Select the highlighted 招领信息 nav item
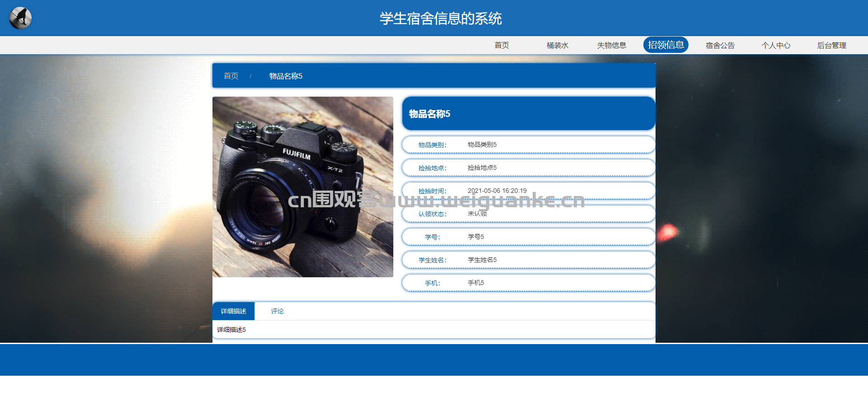The width and height of the screenshot is (868, 415). pos(665,45)
